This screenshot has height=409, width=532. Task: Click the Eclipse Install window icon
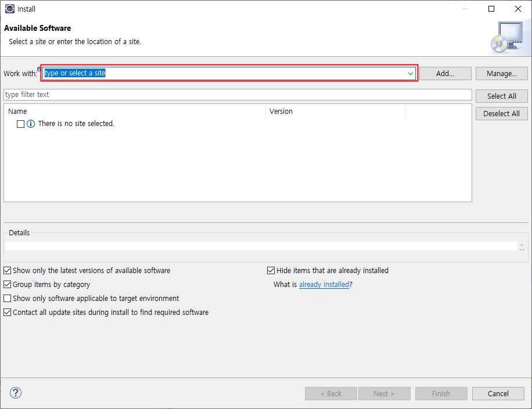(10, 9)
